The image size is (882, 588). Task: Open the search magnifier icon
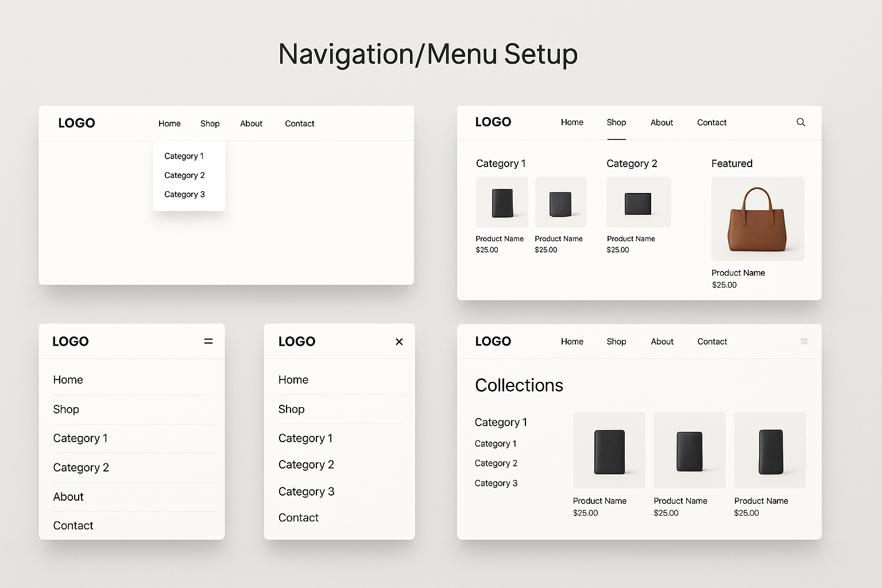click(x=801, y=122)
